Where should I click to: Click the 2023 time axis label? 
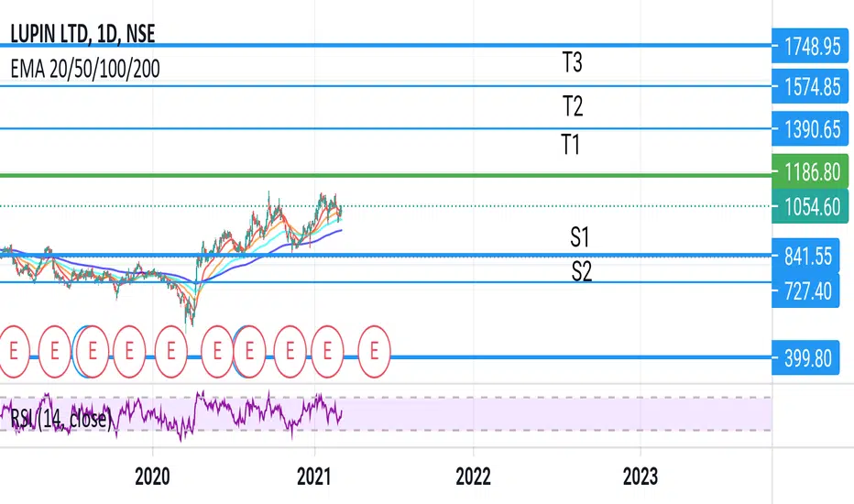pyautogui.click(x=640, y=477)
